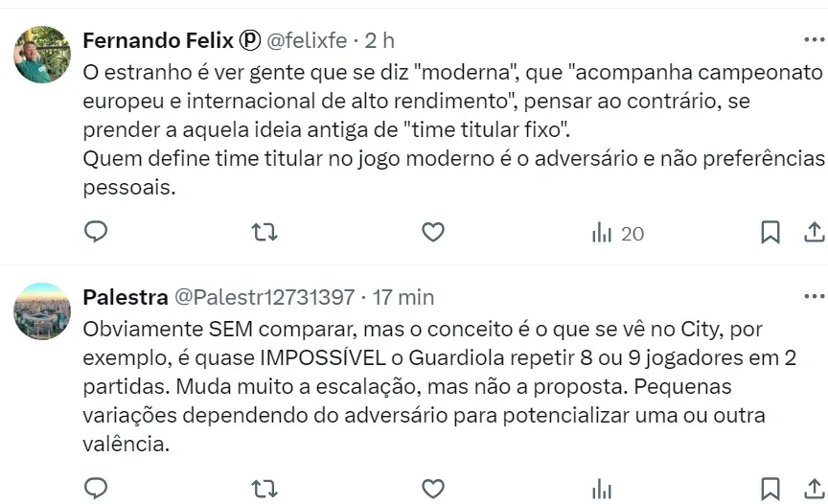Share the Palestra tweet
The image size is (828, 504).
(x=813, y=489)
